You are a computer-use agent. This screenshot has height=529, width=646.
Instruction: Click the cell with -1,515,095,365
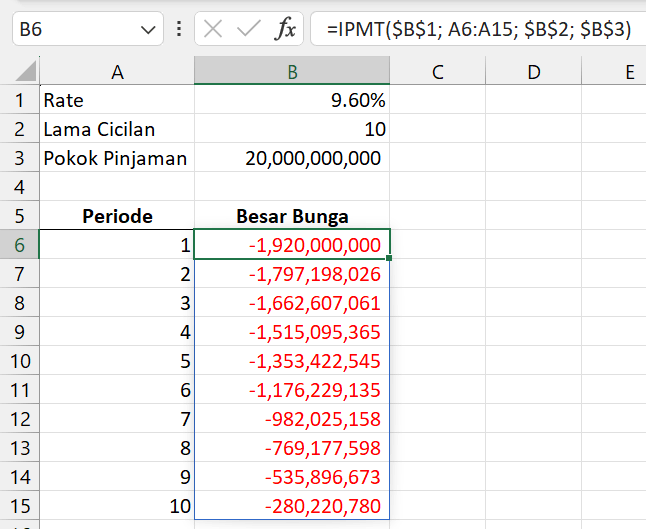[x=292, y=332]
